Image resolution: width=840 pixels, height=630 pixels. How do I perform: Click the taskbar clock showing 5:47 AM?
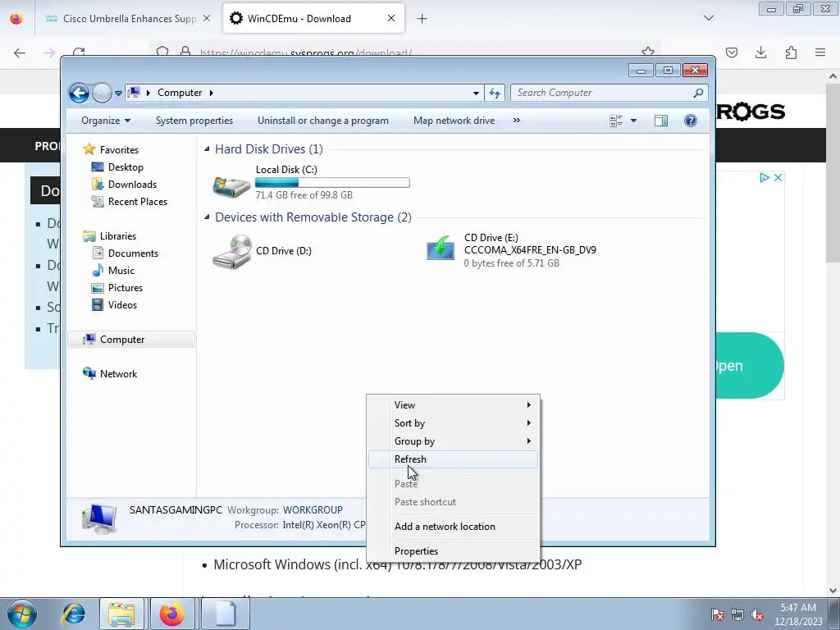(798, 614)
